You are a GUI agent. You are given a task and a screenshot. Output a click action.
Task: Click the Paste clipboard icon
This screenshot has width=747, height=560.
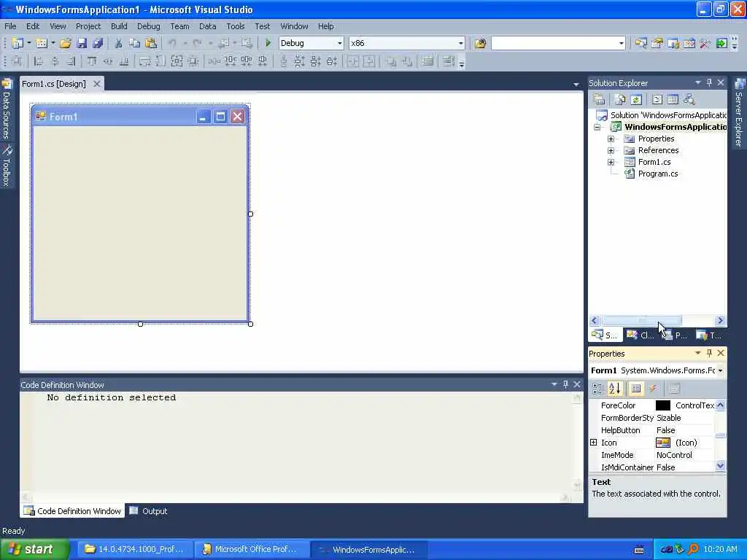tap(151, 43)
